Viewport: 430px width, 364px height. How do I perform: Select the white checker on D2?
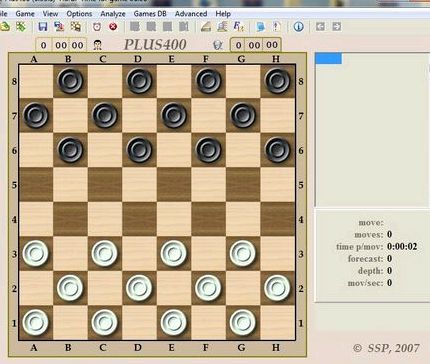coord(139,288)
